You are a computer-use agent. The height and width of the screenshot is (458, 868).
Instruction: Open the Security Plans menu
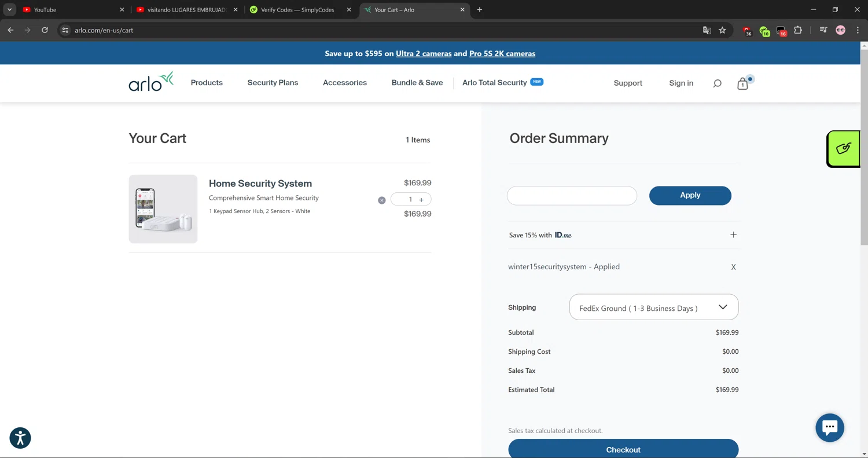click(273, 83)
